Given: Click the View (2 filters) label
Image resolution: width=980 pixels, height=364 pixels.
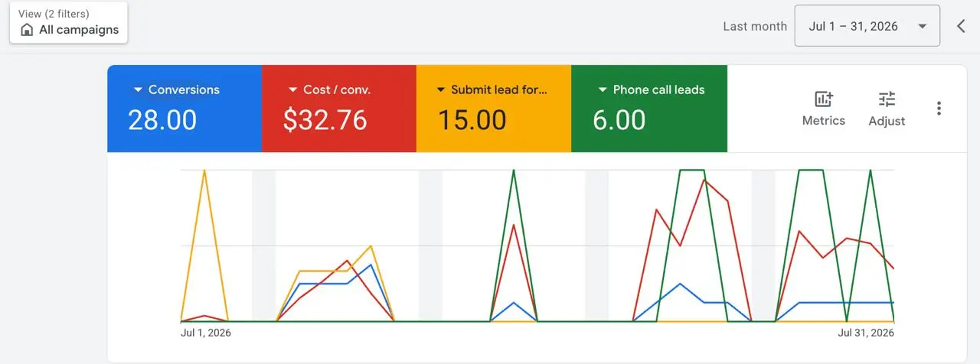Looking at the screenshot, I should (54, 14).
